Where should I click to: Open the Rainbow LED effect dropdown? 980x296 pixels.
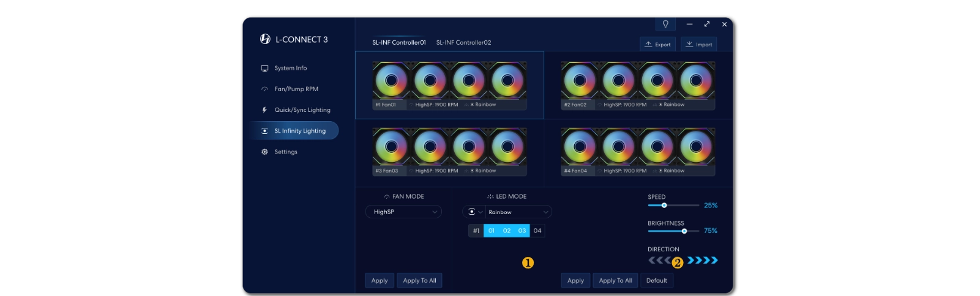click(518, 212)
